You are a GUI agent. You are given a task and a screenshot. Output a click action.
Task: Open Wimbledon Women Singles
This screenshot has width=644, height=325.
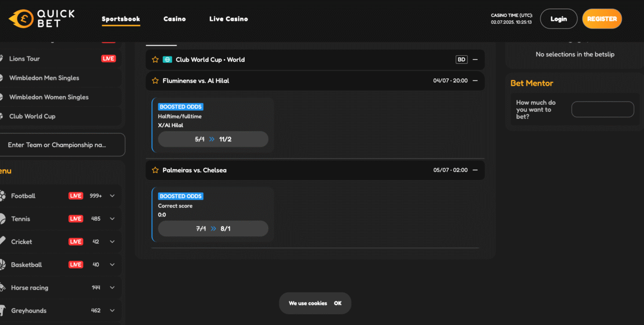click(x=49, y=97)
